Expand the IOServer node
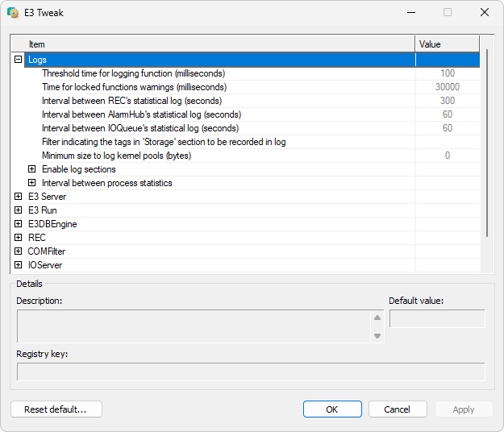 [x=19, y=265]
